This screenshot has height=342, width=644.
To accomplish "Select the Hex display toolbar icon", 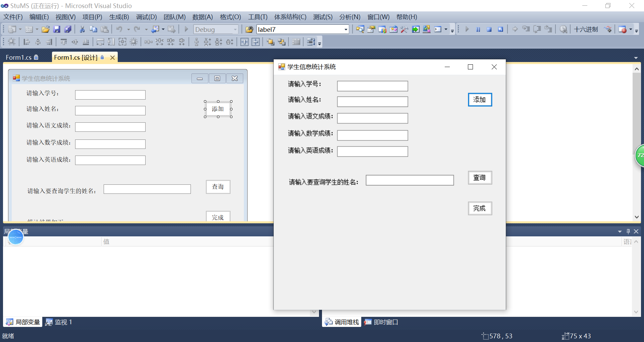I will pos(586,29).
